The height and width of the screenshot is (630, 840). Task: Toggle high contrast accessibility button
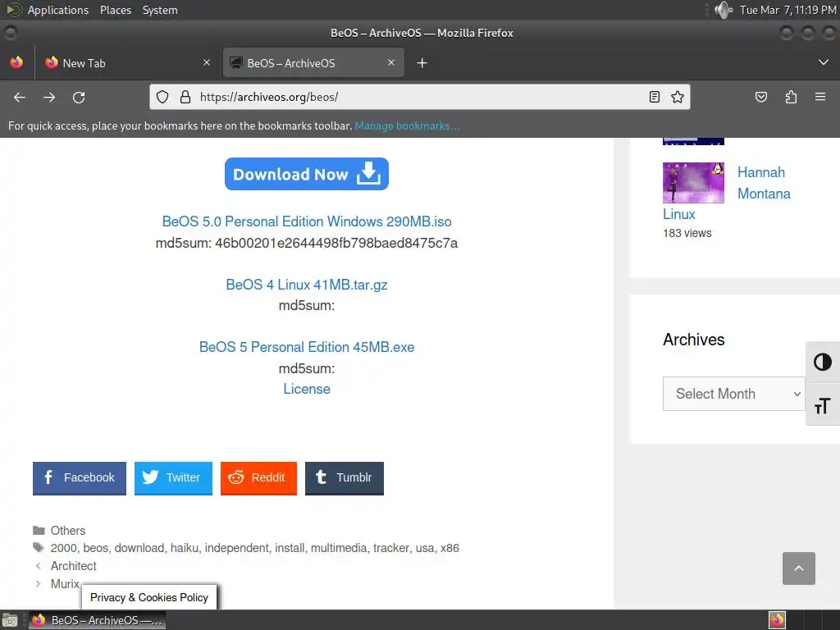pos(822,362)
